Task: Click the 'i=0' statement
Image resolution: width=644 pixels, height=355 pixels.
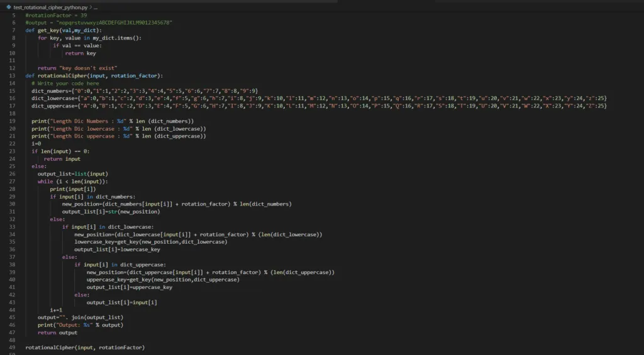Action: pyautogui.click(x=36, y=144)
